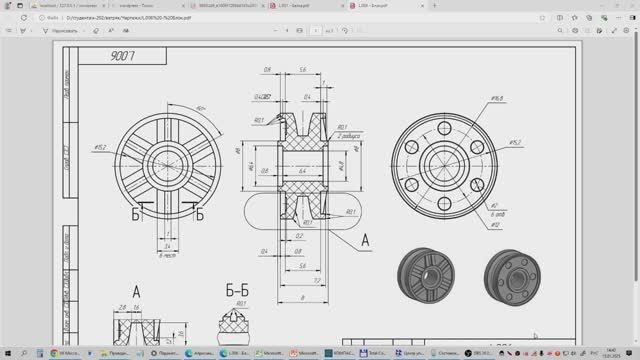Open the highlight tool color dropdown

31,31
